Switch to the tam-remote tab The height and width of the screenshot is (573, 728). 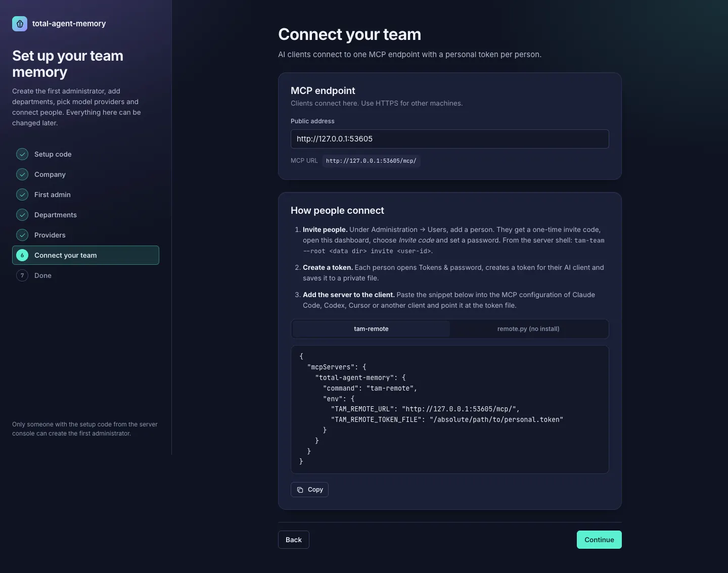(371, 329)
